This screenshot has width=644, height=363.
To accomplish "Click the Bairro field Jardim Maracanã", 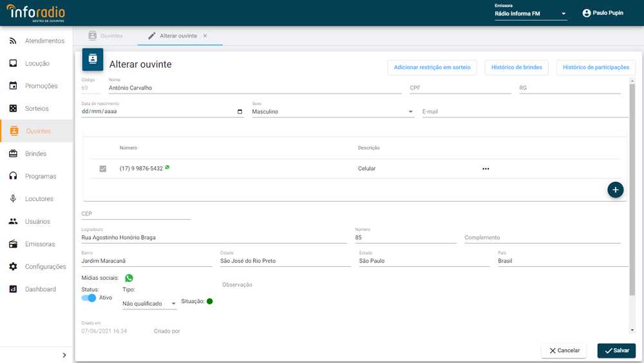I will 147,261.
